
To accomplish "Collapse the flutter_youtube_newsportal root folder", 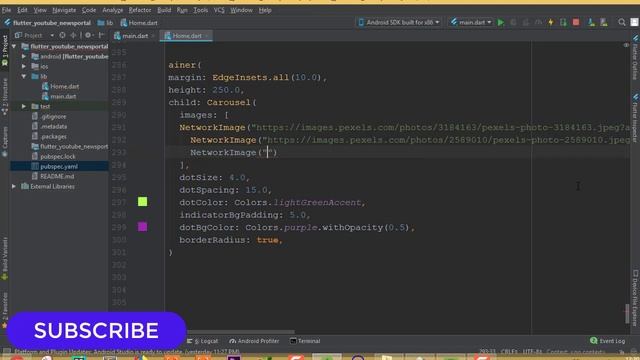I will (x=14, y=47).
